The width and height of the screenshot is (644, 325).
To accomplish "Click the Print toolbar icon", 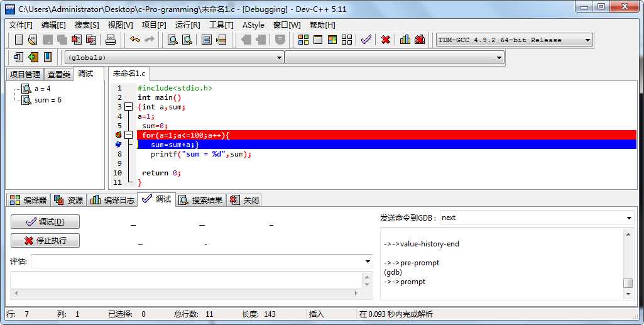I will point(111,40).
